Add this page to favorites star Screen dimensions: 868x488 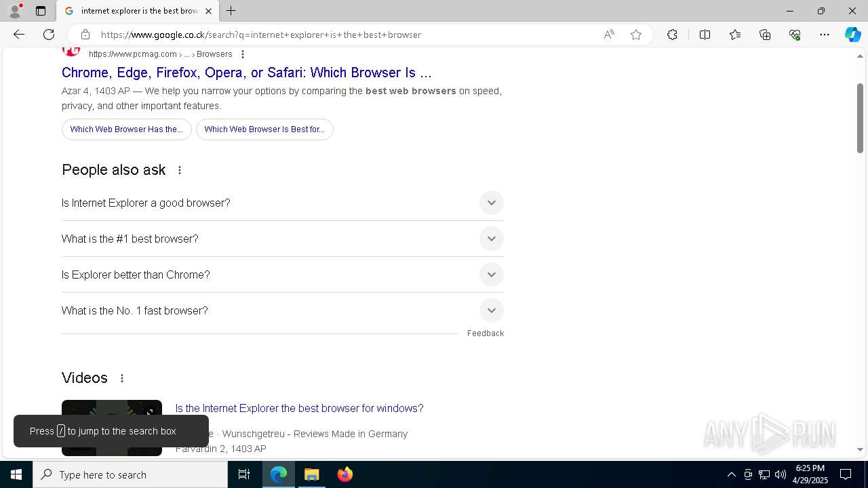pyautogui.click(x=636, y=35)
